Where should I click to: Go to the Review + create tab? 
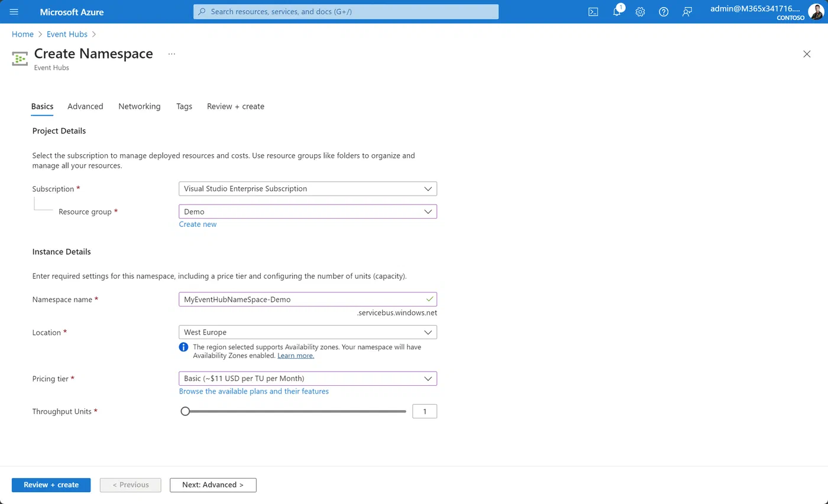point(235,106)
